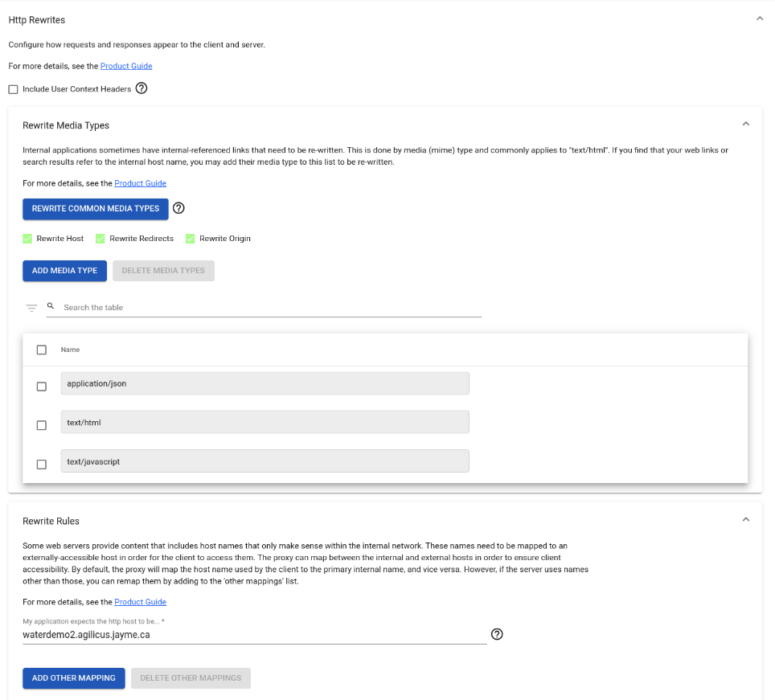Enable Include User Context Headers checkbox
Viewport: 775px width, 700px height.
tap(13, 89)
